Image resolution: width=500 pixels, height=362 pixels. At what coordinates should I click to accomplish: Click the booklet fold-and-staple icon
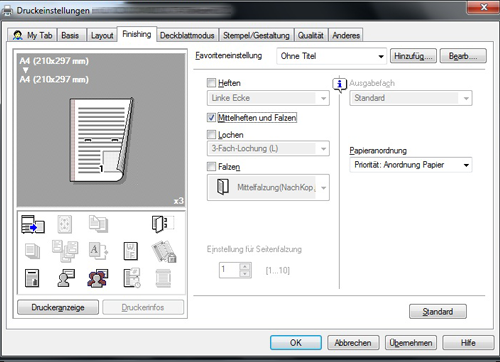(x=163, y=223)
